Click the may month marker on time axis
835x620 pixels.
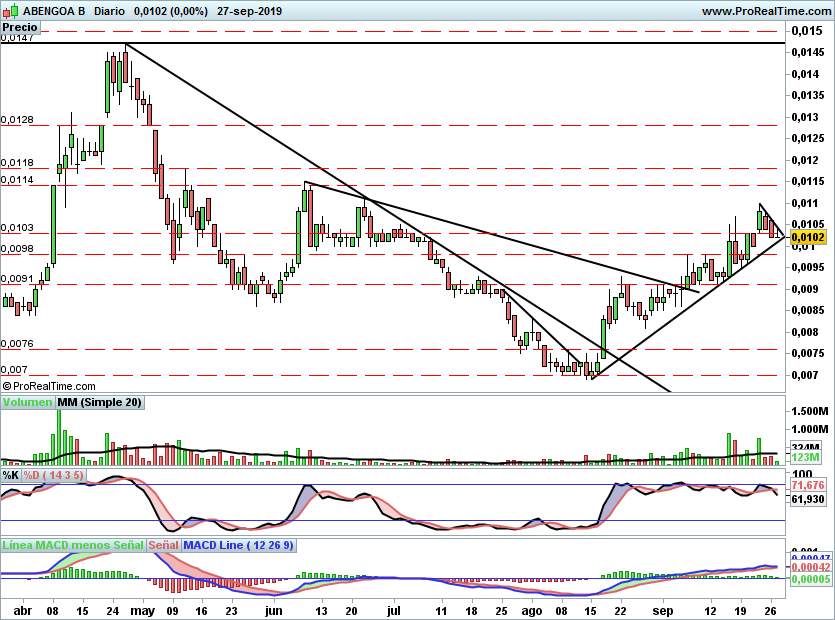tap(142, 611)
